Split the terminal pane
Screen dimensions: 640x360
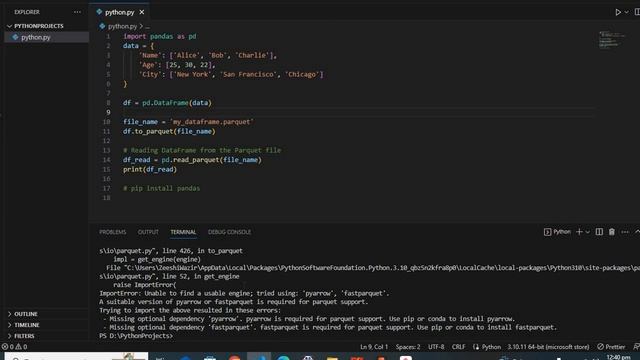(599, 232)
